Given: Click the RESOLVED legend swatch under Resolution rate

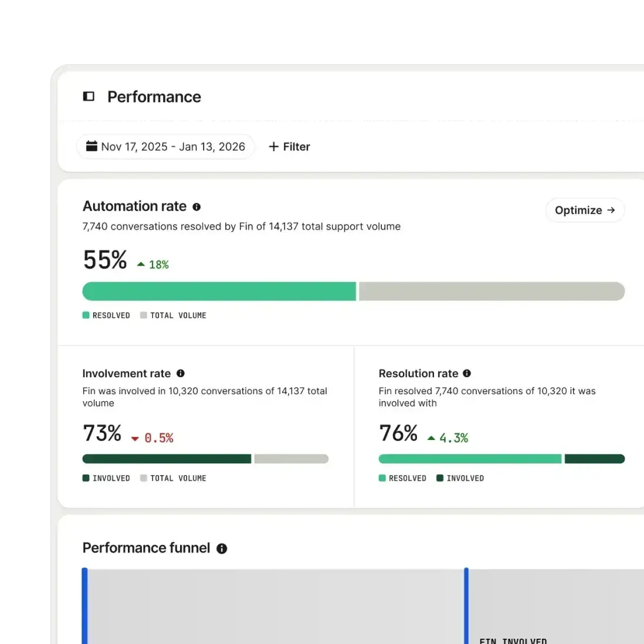Looking at the screenshot, I should [382, 478].
